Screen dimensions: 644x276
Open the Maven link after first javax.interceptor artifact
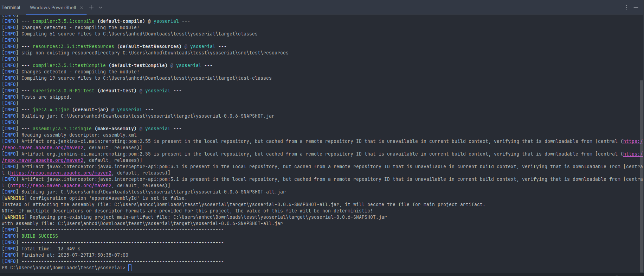(x=60, y=173)
